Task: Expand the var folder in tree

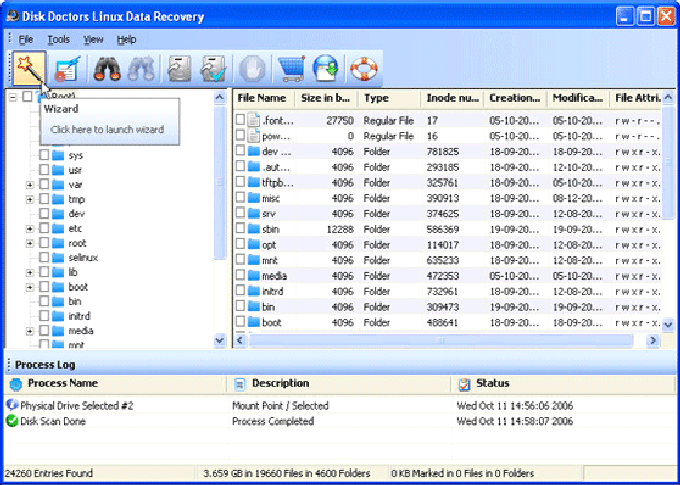Action: pos(29,185)
